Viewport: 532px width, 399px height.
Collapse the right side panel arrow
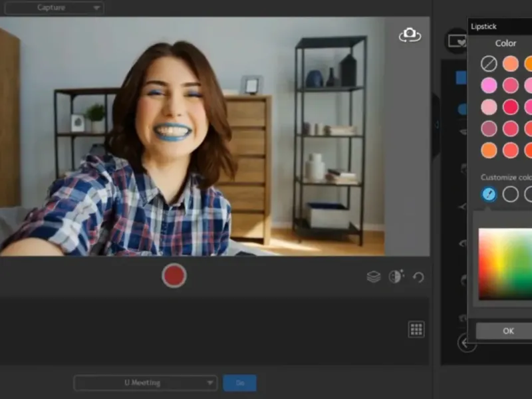pos(436,124)
